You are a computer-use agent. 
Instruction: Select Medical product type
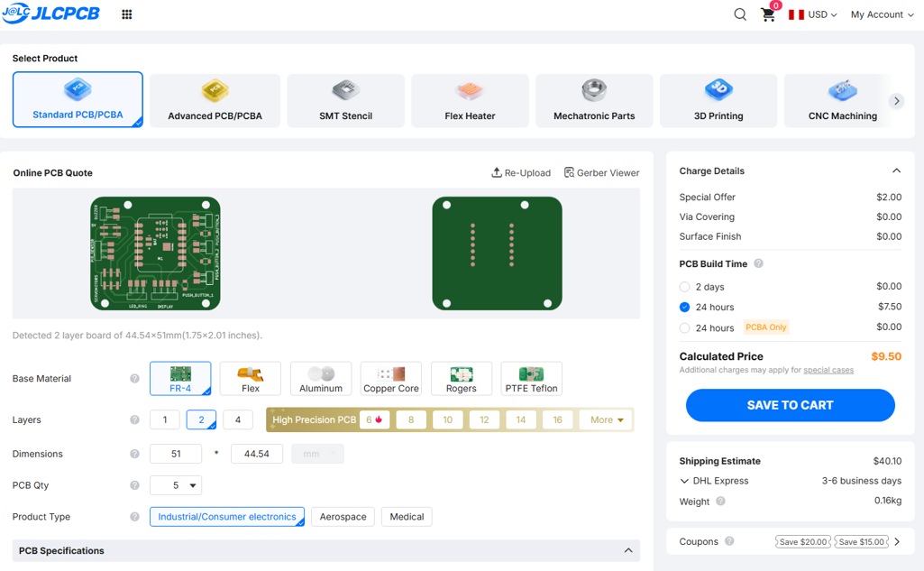coord(407,516)
